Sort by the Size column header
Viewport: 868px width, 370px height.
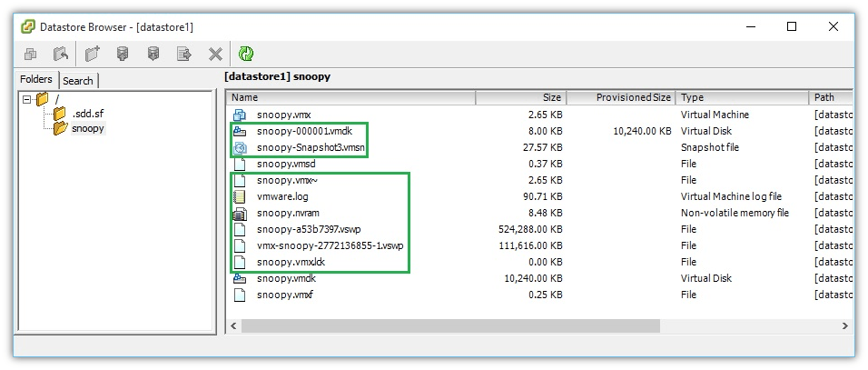(x=520, y=97)
